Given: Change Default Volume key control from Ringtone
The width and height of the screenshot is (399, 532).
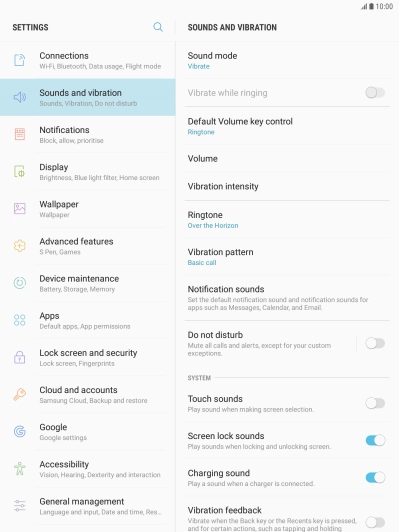Looking at the screenshot, I should tap(287, 126).
